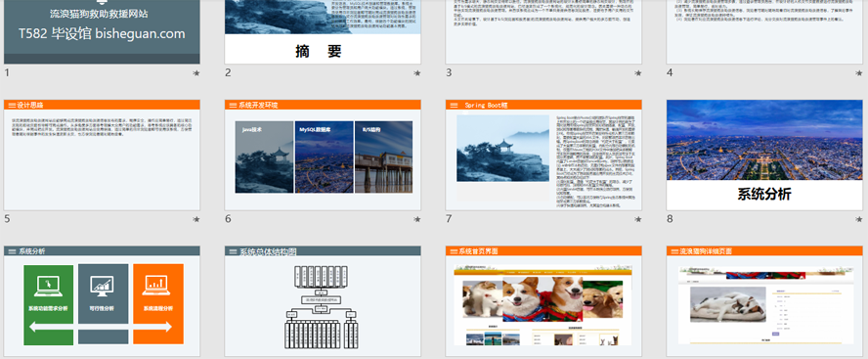Screen dimensions: 868x359
Task: Click the animation star icon under slide 7
Action: pos(637,219)
